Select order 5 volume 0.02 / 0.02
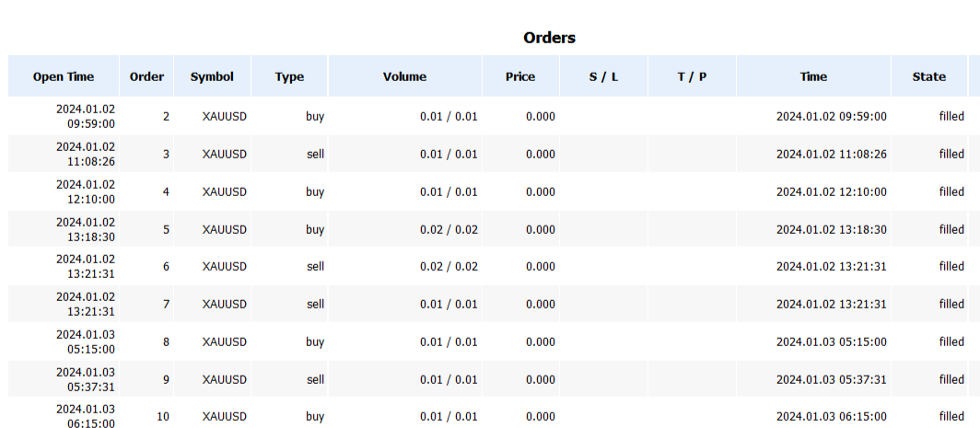This screenshot has width=980, height=428. [449, 229]
